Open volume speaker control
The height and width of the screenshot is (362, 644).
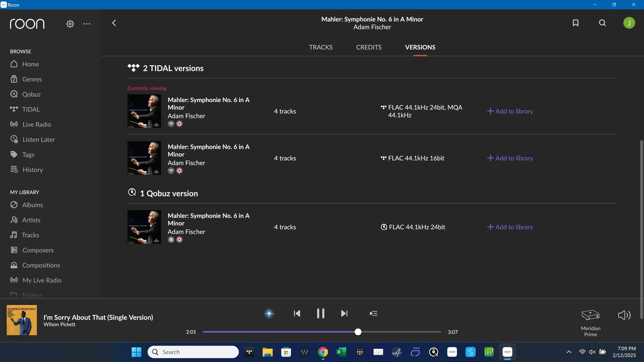coord(624,315)
